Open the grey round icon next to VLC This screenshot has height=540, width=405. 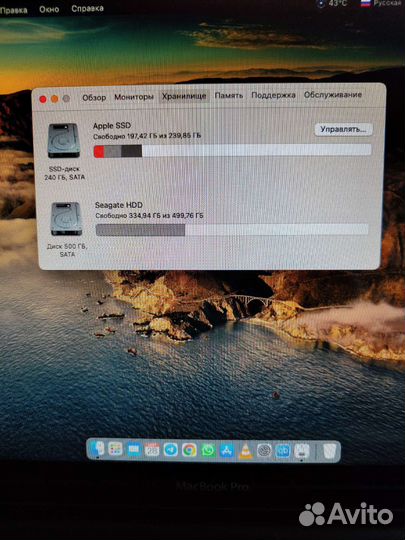pyautogui.click(x=264, y=450)
